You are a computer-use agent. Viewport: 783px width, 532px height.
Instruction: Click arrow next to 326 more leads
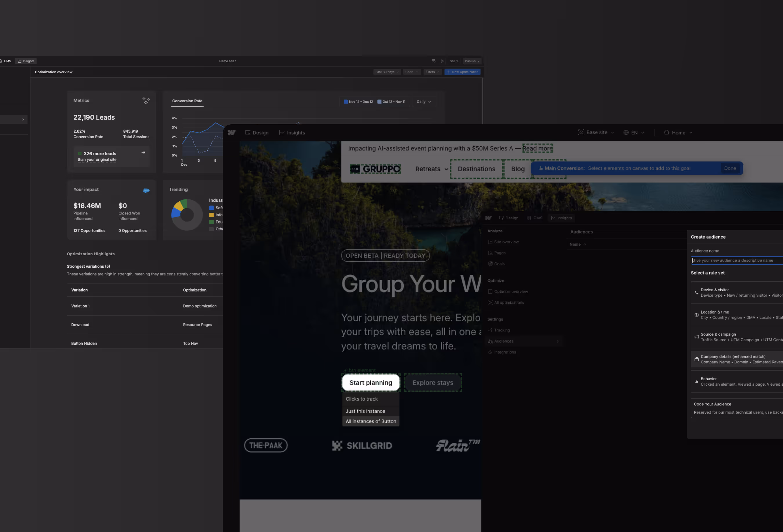coord(144,152)
